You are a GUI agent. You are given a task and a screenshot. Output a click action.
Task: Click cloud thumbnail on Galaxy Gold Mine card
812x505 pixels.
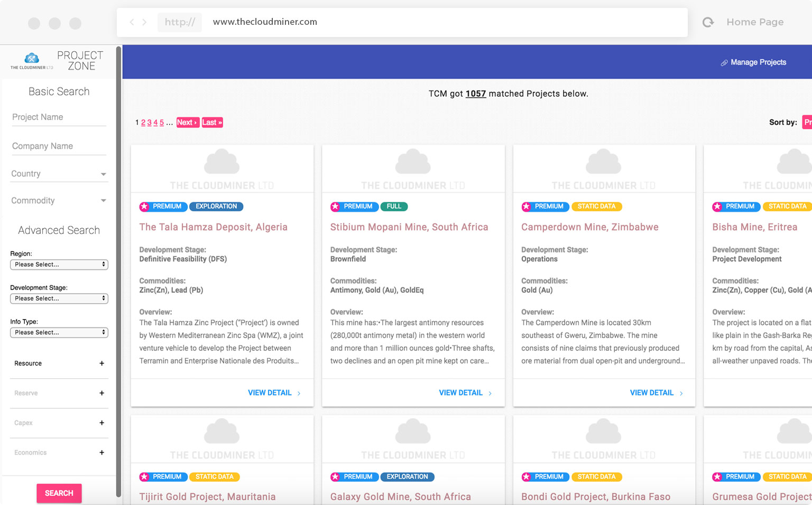(x=413, y=431)
